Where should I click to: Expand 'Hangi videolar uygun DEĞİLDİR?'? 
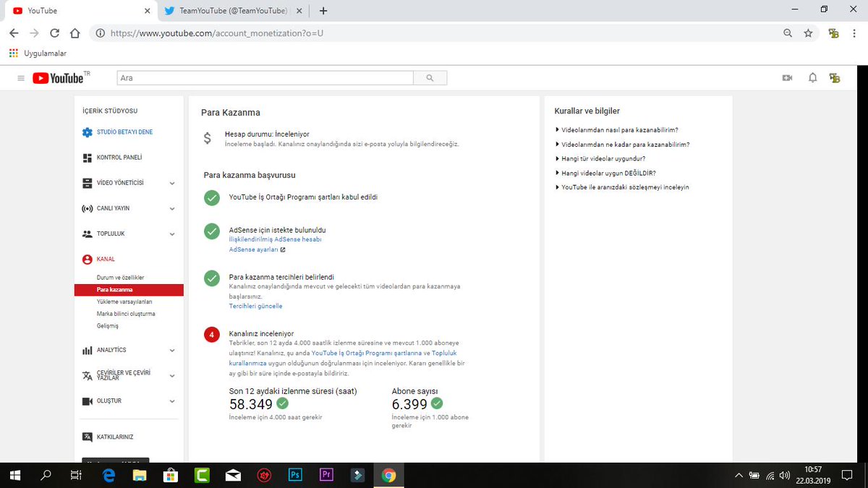tap(605, 173)
